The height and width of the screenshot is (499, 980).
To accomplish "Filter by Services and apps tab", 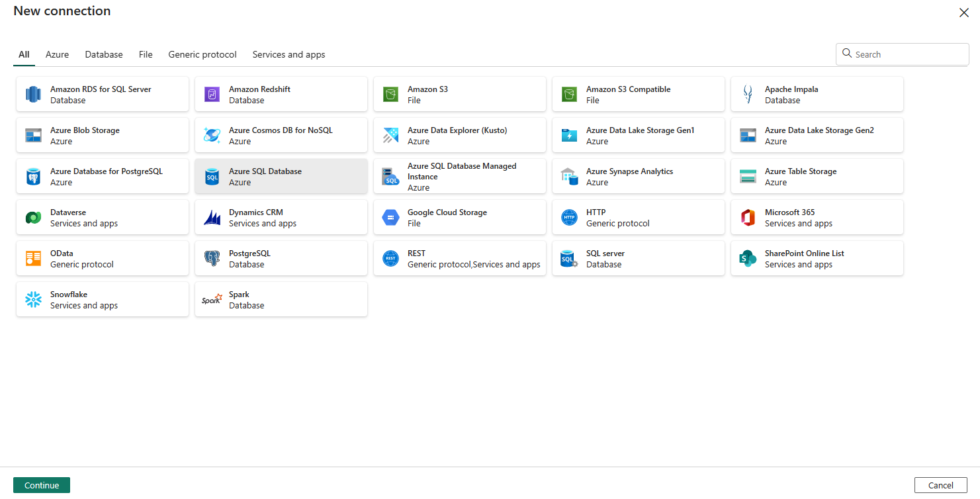I will [x=289, y=55].
